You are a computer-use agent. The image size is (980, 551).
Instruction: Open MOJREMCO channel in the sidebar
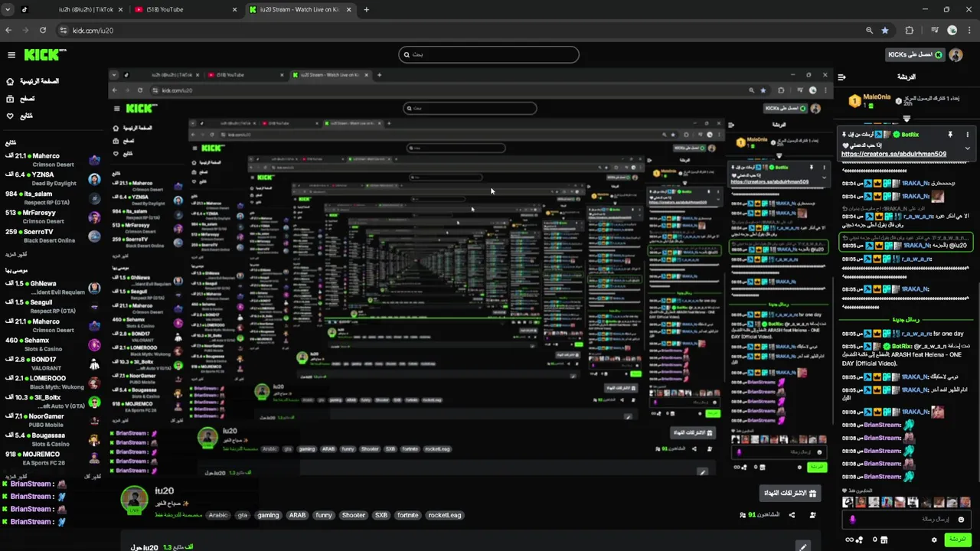point(52,458)
